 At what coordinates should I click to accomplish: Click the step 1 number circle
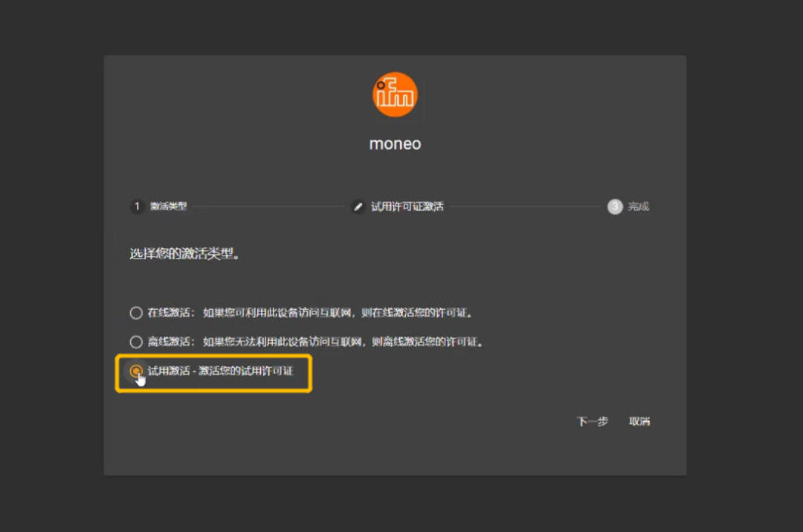click(137, 207)
